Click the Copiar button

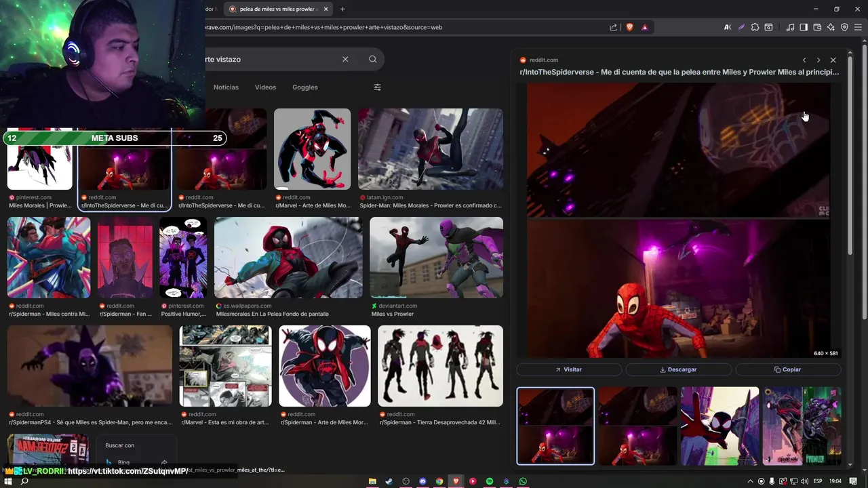788,369
